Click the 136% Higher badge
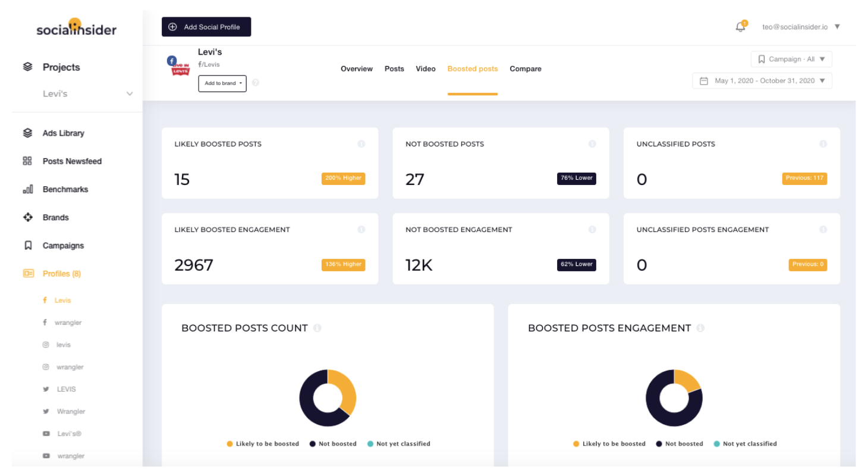 pos(343,264)
